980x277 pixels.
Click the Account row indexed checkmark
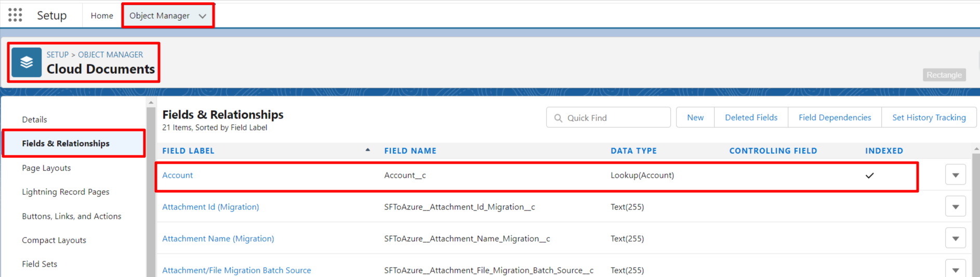click(870, 176)
